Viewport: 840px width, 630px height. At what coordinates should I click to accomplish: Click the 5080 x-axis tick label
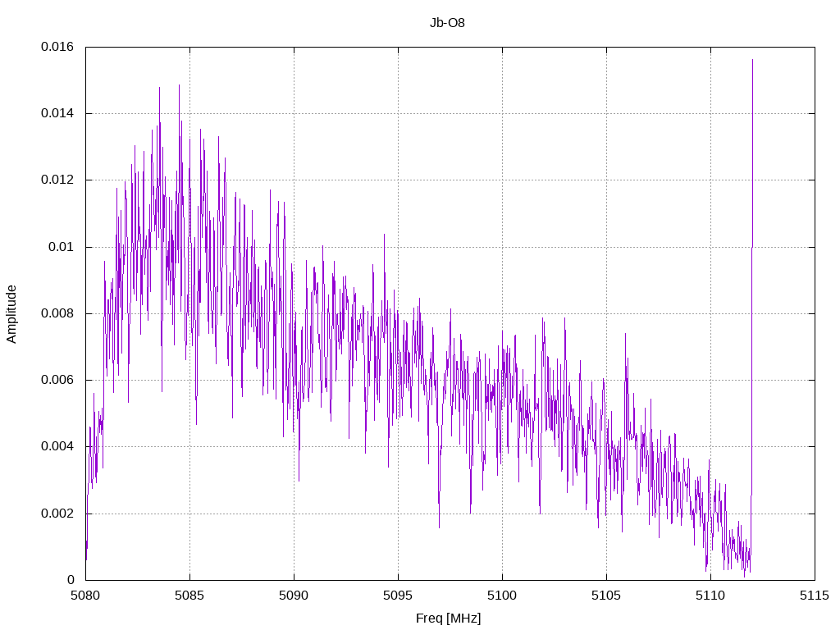tap(85, 596)
